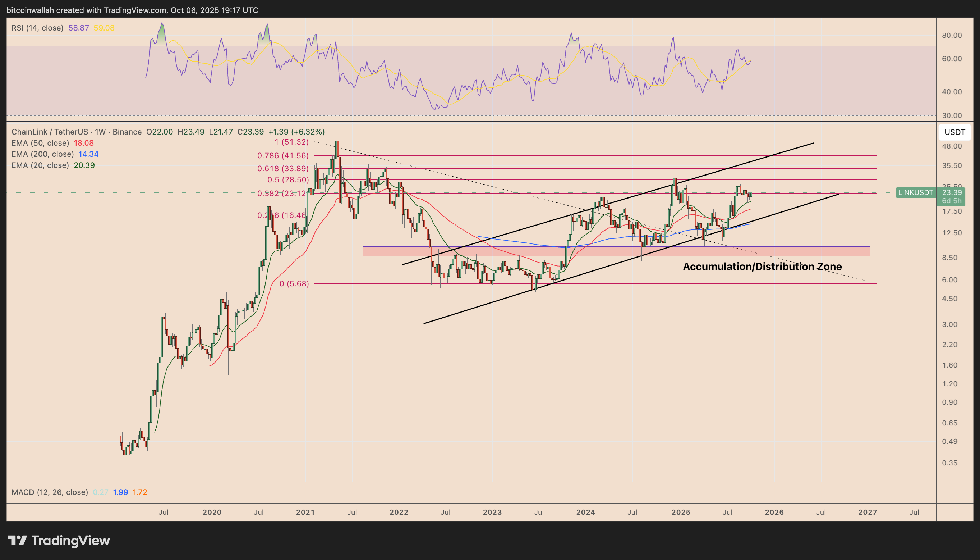980x560 pixels.
Task: Toggle the EMA (200, close) indicator legend
Action: tap(42, 154)
